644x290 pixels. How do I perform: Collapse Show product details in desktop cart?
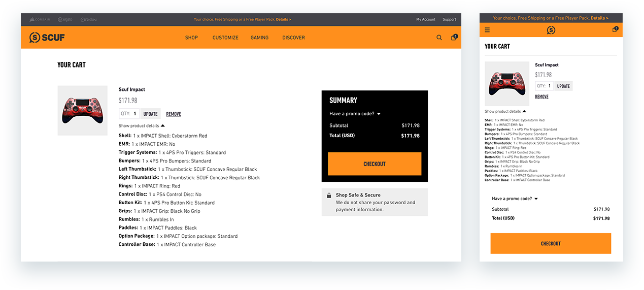click(142, 125)
